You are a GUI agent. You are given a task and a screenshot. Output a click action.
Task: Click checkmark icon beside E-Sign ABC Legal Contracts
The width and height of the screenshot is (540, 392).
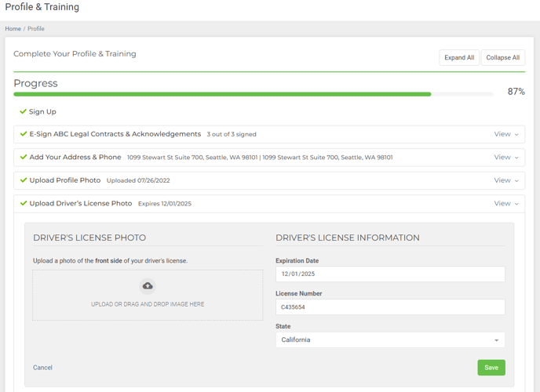(23, 134)
